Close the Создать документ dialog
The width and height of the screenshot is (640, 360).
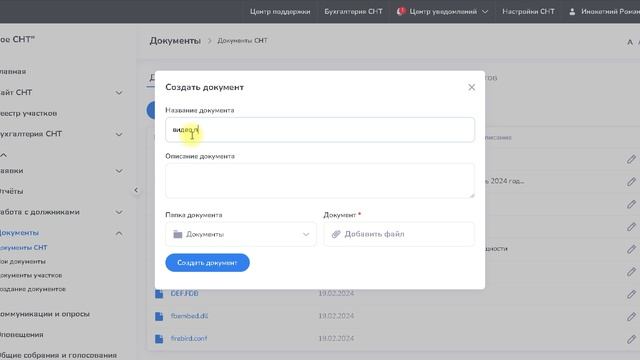471,87
